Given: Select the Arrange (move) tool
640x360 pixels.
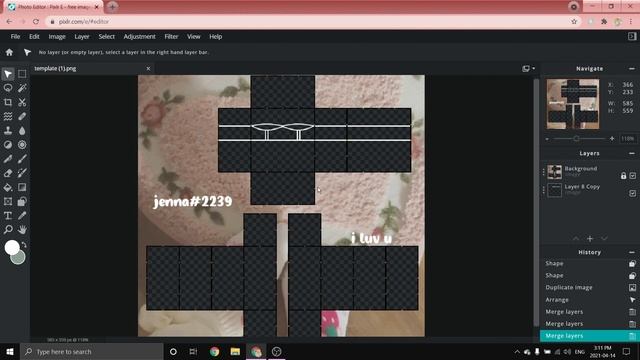Looking at the screenshot, I should point(8,74).
